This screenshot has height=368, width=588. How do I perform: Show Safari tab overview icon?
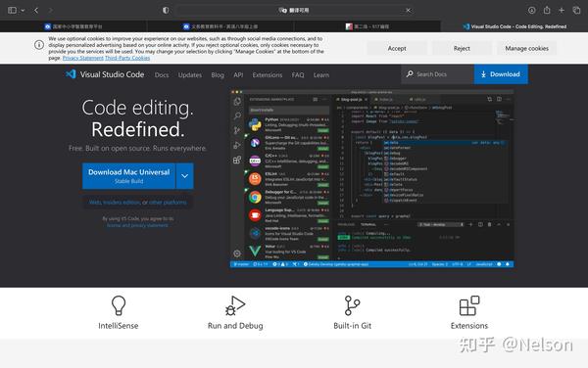click(576, 10)
